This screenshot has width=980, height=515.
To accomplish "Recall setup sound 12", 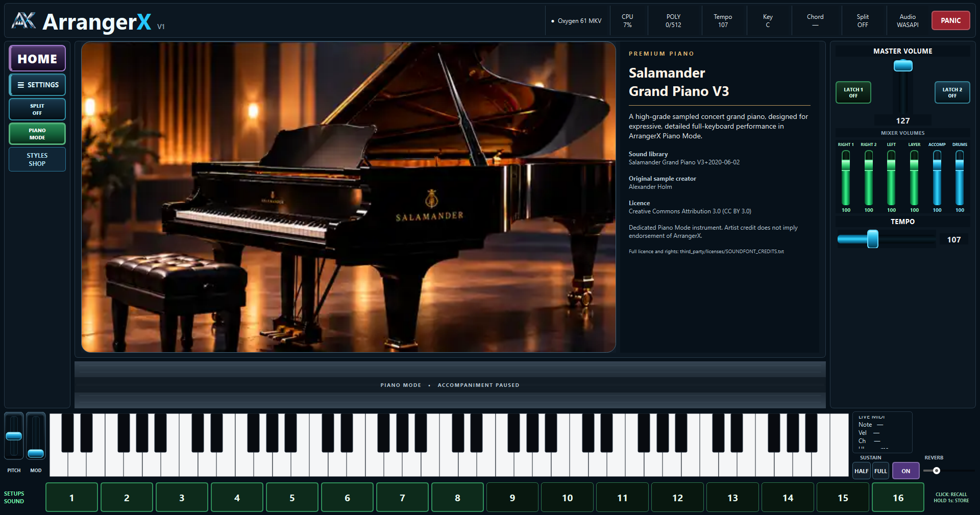I will click(x=677, y=498).
